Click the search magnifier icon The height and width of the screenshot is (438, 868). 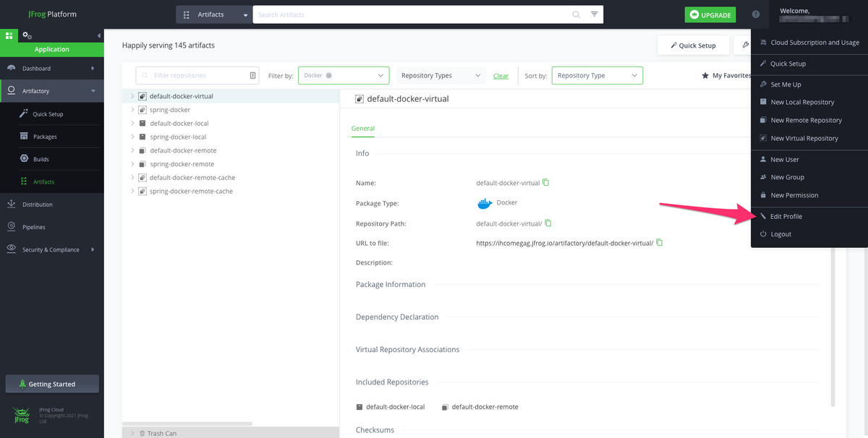576,14
